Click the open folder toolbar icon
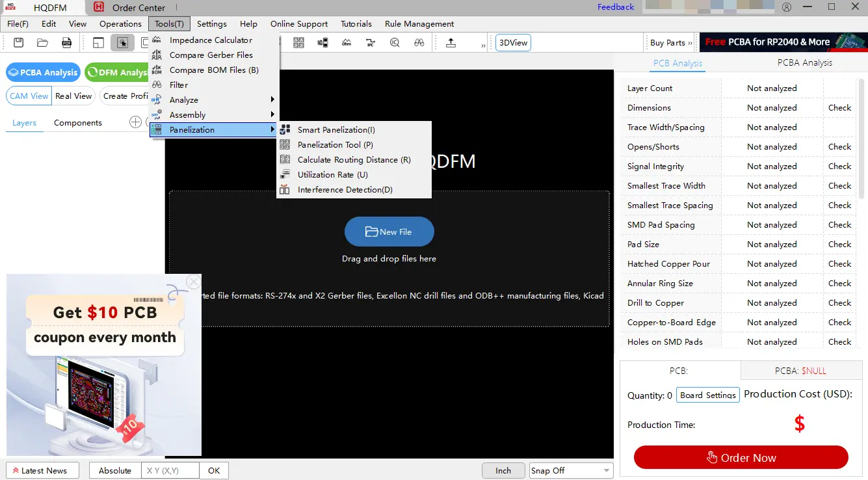868x480 pixels. pos(43,43)
